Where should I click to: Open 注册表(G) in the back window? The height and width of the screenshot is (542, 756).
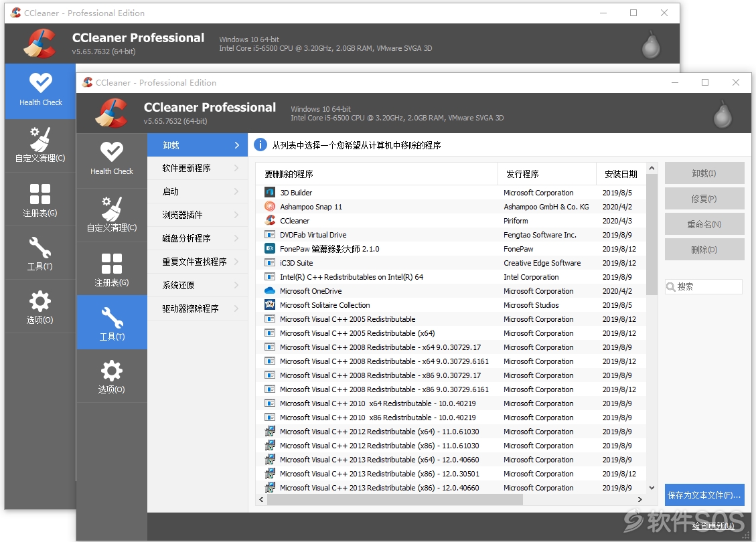click(x=40, y=199)
